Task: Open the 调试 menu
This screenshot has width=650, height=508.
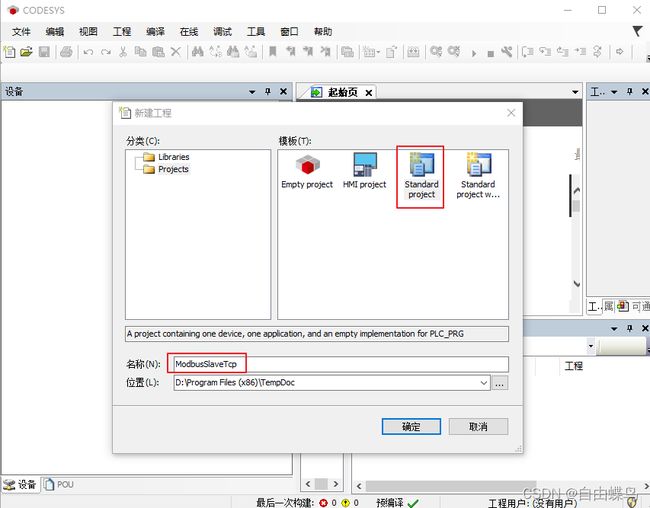Action: (222, 32)
